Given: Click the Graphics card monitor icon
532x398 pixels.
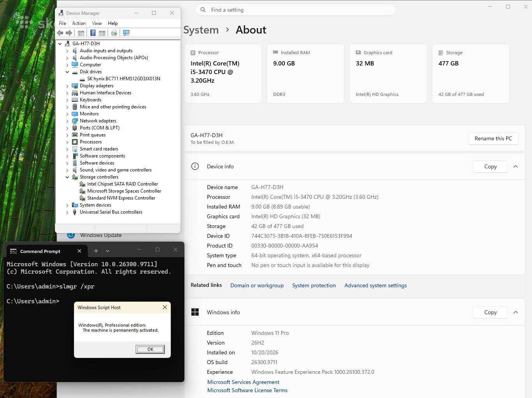Looking at the screenshot, I should 358,53.
